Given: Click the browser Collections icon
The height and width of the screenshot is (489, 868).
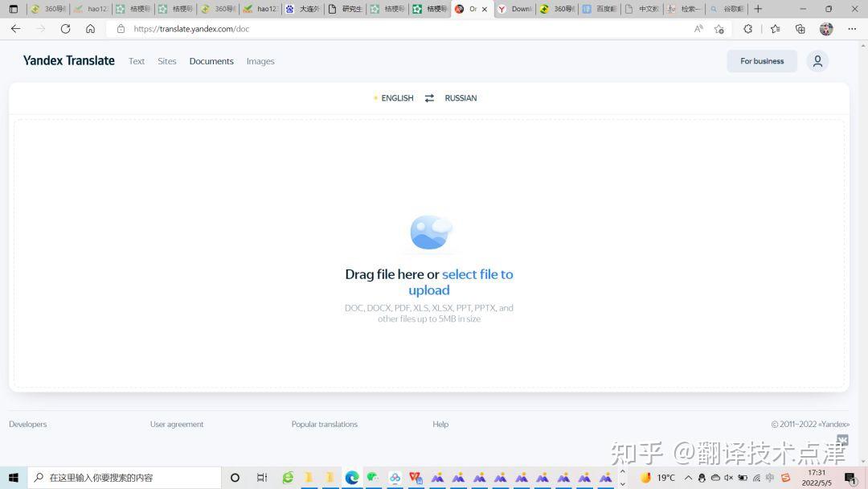Looking at the screenshot, I should (x=800, y=29).
